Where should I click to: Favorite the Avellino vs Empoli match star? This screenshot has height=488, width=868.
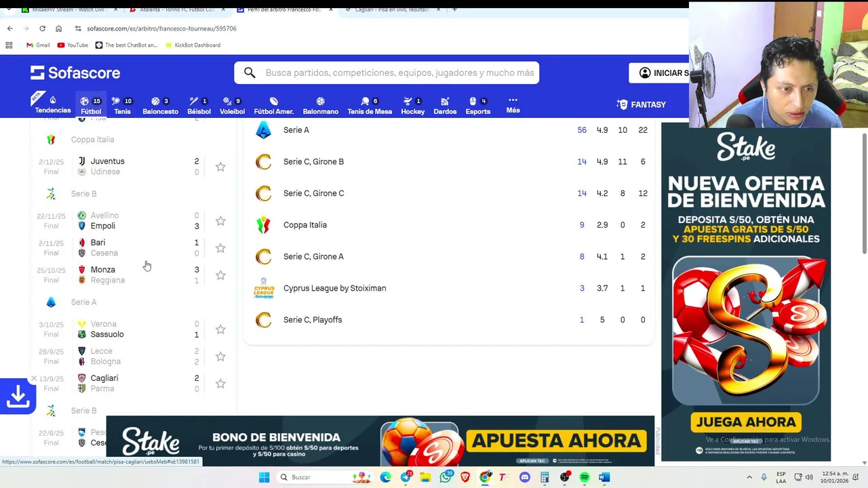pyautogui.click(x=220, y=221)
